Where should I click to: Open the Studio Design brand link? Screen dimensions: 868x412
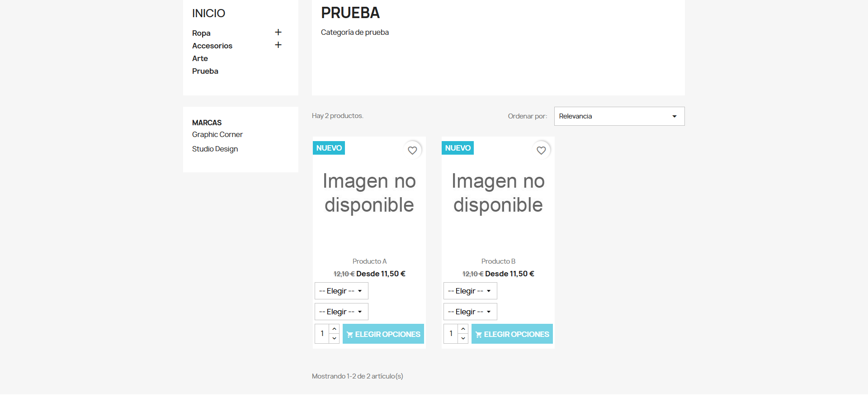(x=215, y=149)
